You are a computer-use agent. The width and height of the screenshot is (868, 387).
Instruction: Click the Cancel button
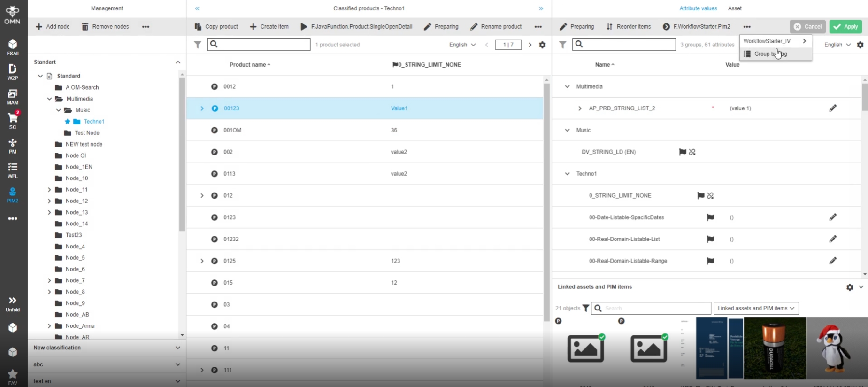click(807, 27)
